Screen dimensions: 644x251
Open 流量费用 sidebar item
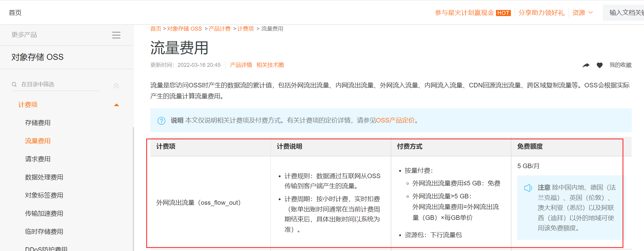(38, 141)
